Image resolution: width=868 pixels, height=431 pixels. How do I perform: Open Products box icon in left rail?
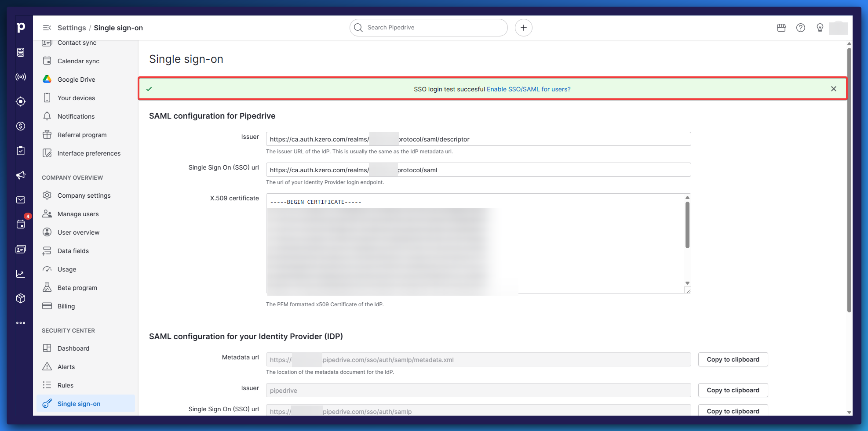[x=21, y=298]
